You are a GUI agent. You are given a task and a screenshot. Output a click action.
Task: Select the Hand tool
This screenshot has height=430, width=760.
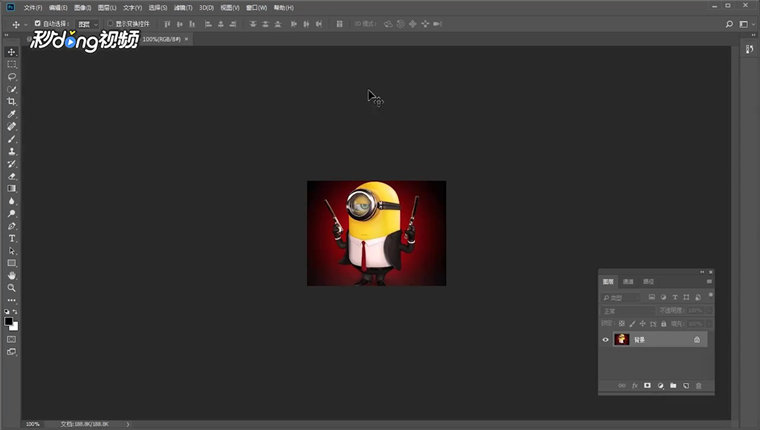click(x=12, y=275)
